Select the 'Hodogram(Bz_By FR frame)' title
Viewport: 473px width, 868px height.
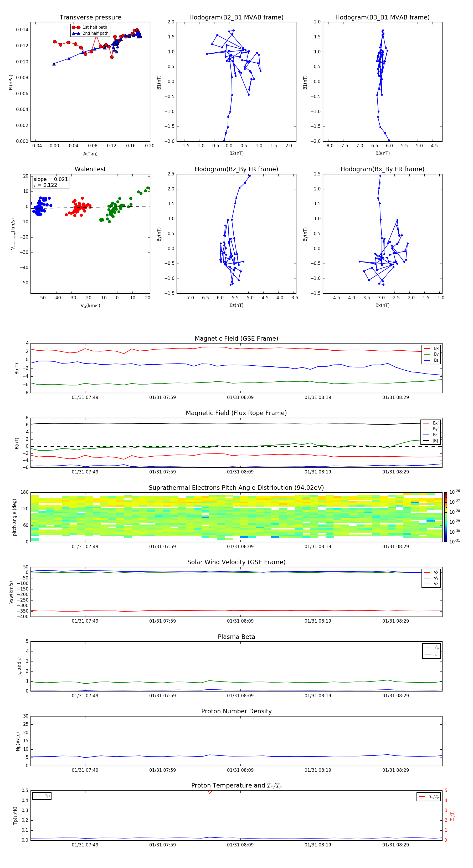[x=236, y=169]
